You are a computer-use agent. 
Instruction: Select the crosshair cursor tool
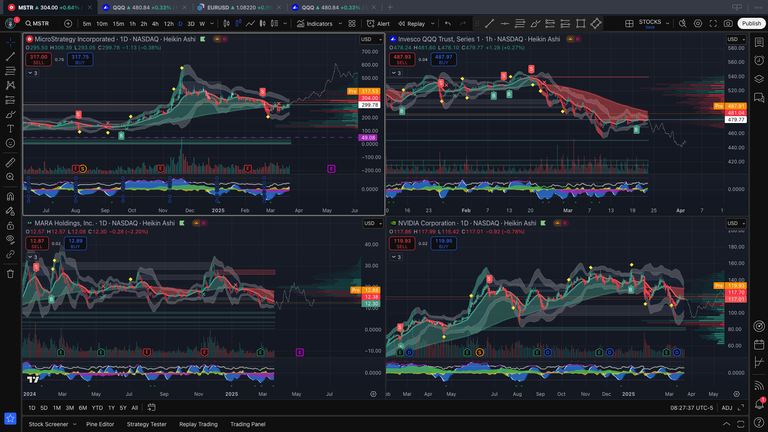10,43
